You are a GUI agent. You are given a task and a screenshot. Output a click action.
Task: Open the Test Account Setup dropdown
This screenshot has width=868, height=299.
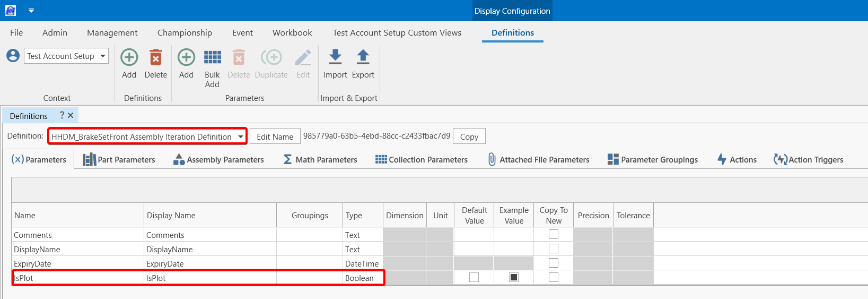pos(102,56)
